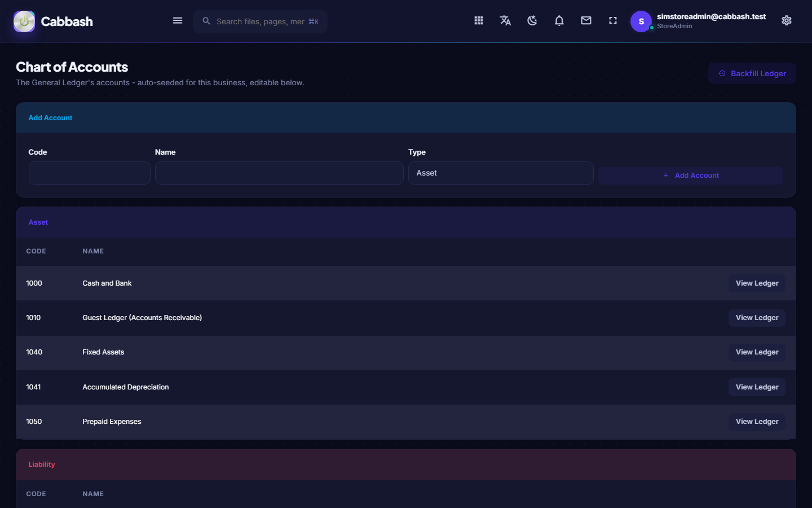This screenshot has width=812, height=508.
Task: Select account code 1000 cell
Action: [34, 283]
